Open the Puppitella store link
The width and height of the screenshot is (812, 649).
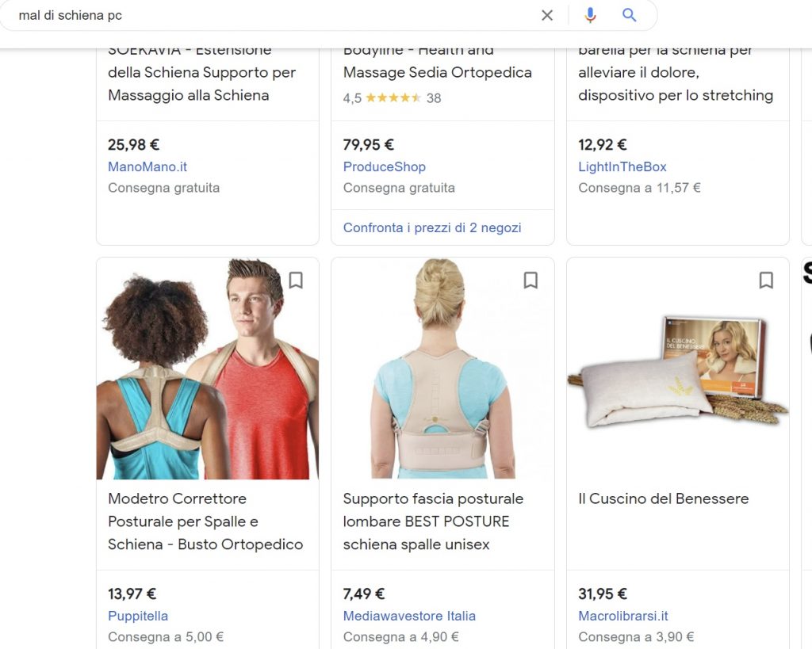point(138,616)
